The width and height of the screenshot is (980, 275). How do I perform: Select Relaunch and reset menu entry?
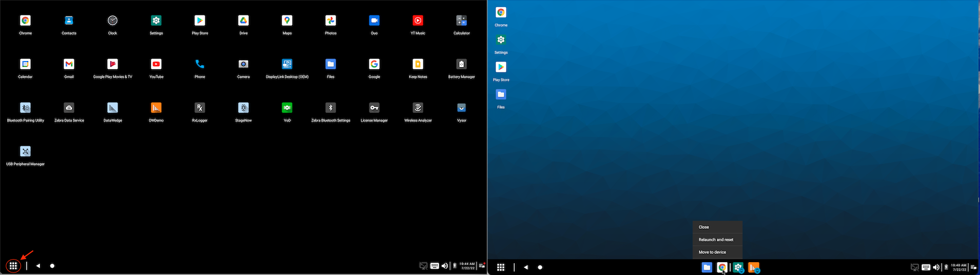click(717, 240)
